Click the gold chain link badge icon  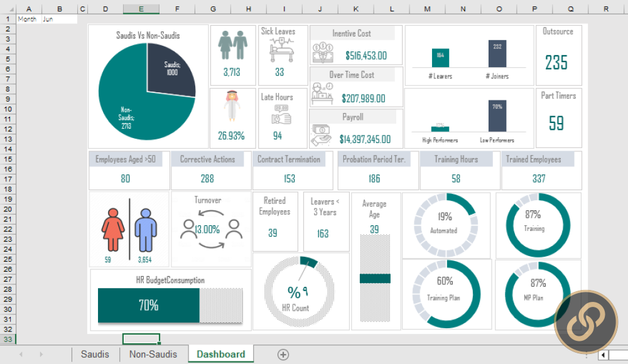pos(586,322)
